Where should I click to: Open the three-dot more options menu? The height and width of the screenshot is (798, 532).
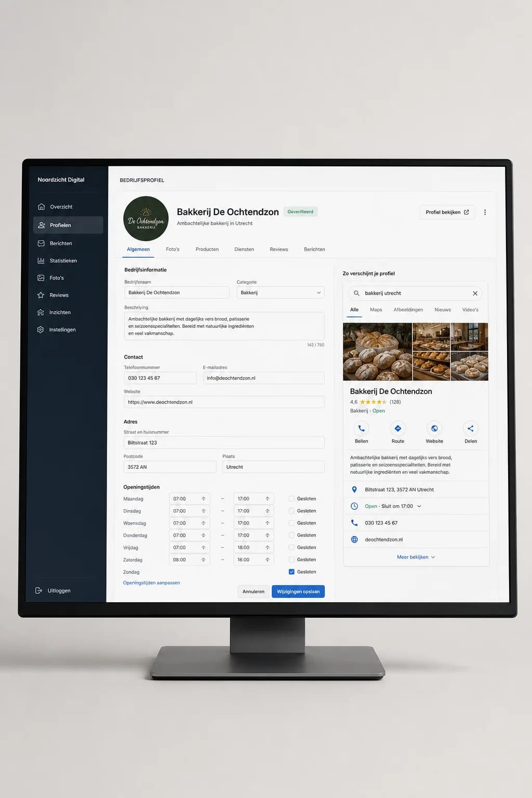point(485,212)
